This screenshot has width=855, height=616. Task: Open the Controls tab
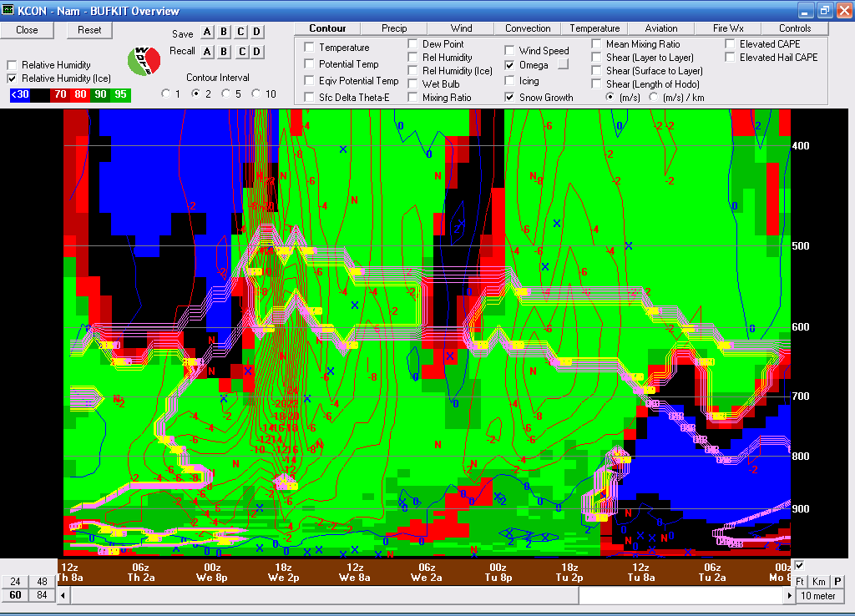pos(795,28)
